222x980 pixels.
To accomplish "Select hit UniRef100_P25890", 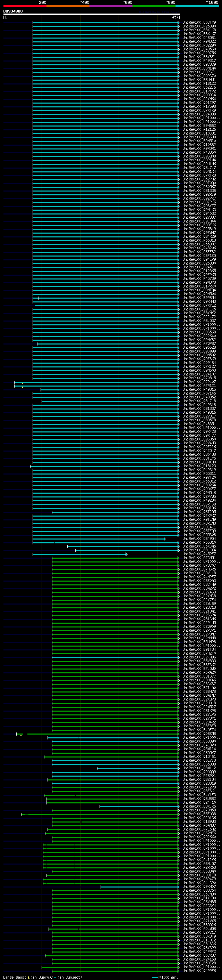I will point(199,26).
